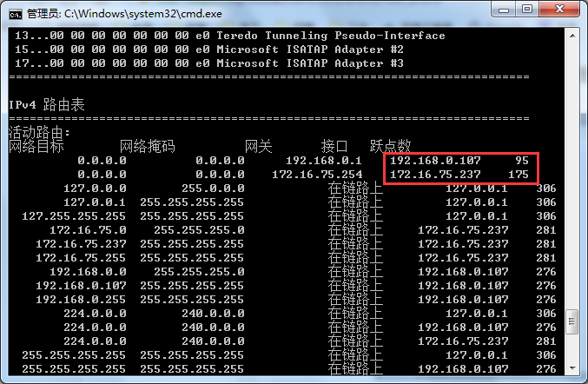Click netmask 255.255.255.0 in 172.16.75.0 row

(199, 230)
